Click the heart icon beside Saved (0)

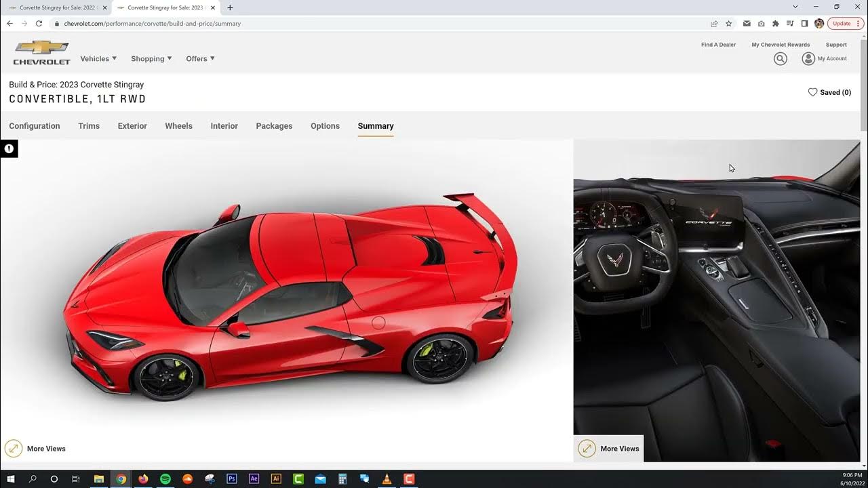pyautogui.click(x=812, y=92)
